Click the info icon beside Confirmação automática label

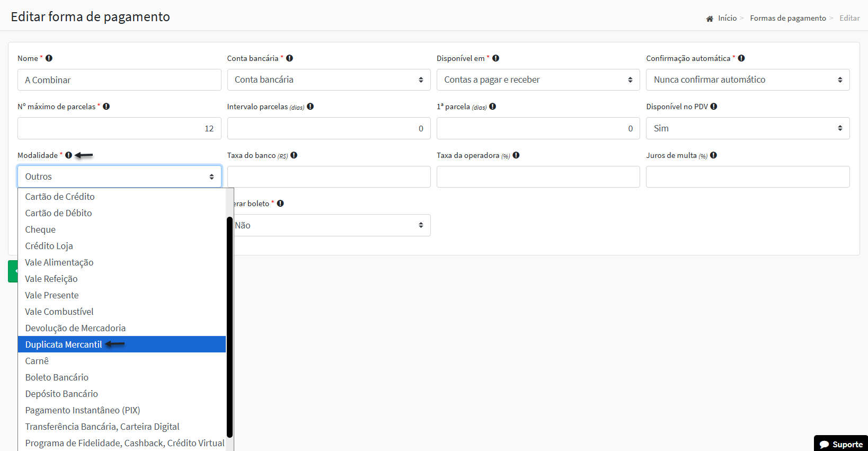tap(741, 58)
